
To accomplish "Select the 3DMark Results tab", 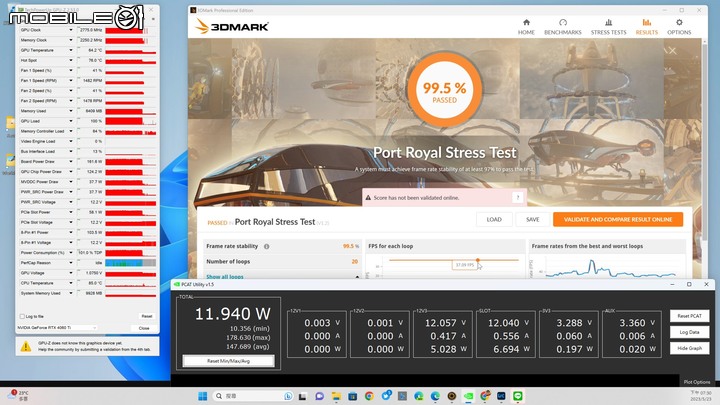I will point(647,27).
